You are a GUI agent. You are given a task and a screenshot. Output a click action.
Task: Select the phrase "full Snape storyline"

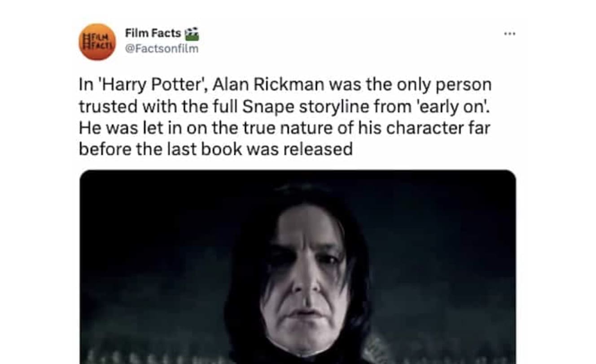click(x=292, y=107)
